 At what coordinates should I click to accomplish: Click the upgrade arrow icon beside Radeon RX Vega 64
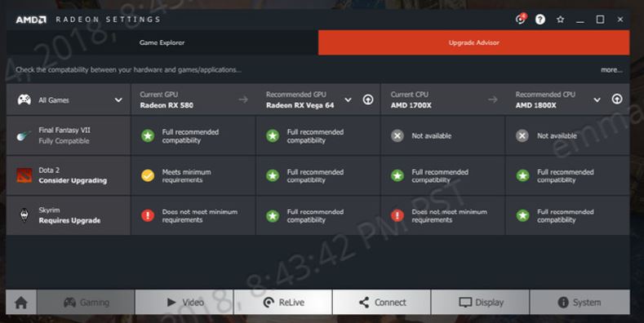pyautogui.click(x=368, y=100)
